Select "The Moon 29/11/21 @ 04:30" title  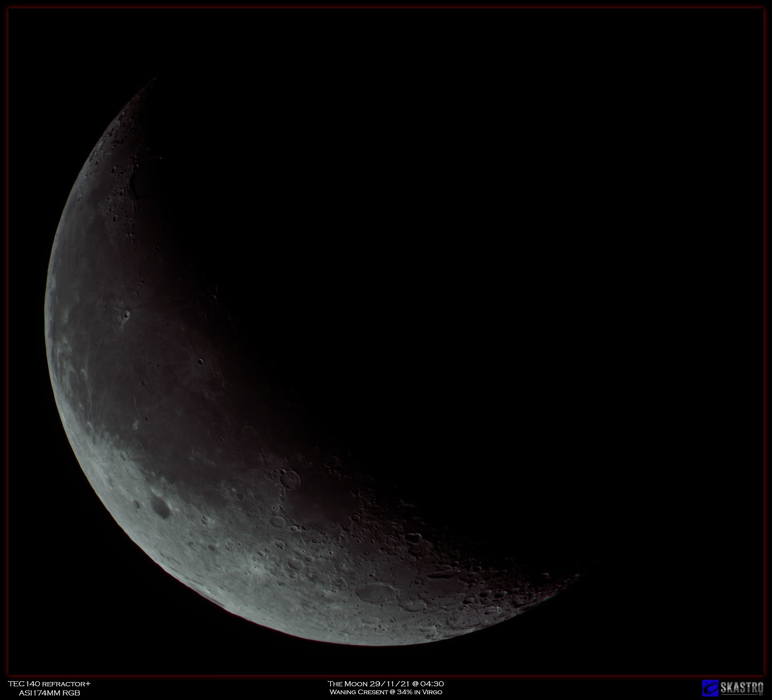pos(386,684)
